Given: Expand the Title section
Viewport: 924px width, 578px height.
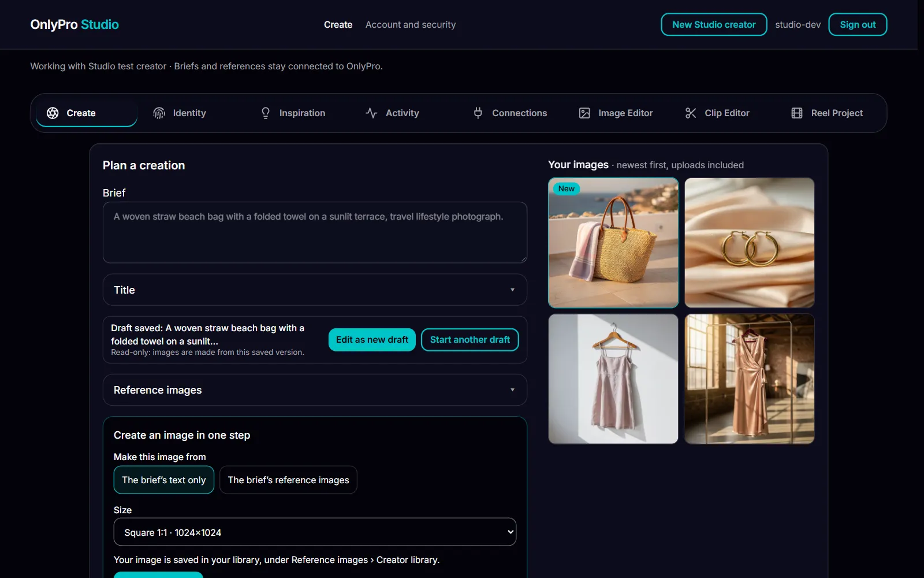Looking at the screenshot, I should point(315,290).
